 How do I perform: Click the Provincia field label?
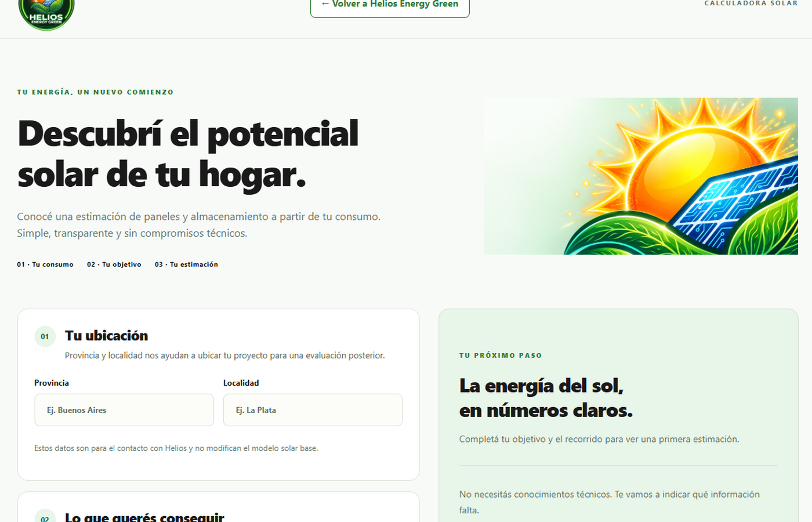click(52, 383)
